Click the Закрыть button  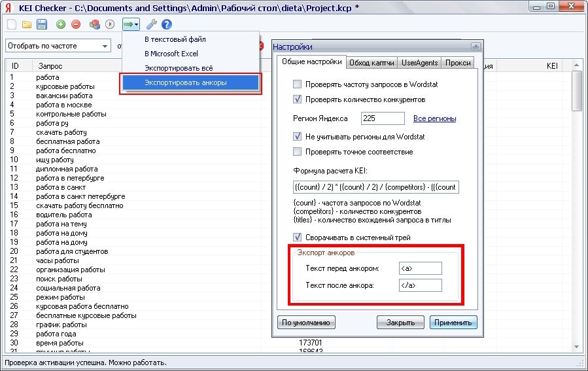click(x=400, y=323)
